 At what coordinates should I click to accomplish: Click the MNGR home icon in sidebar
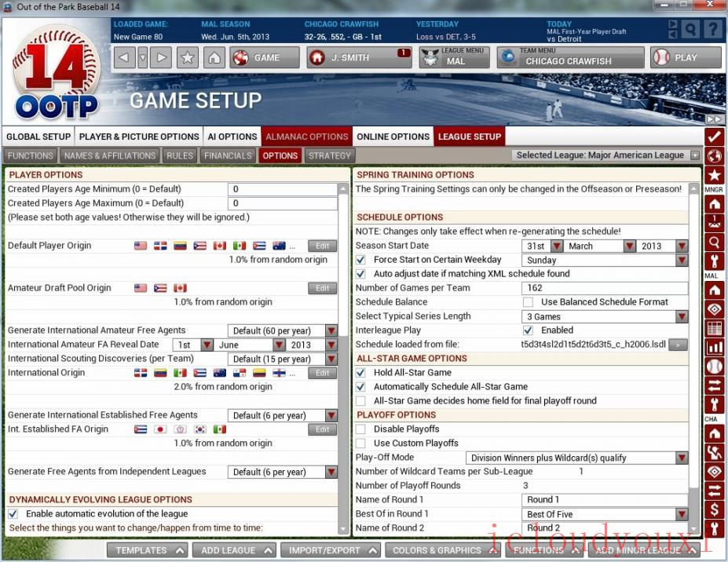point(714,204)
